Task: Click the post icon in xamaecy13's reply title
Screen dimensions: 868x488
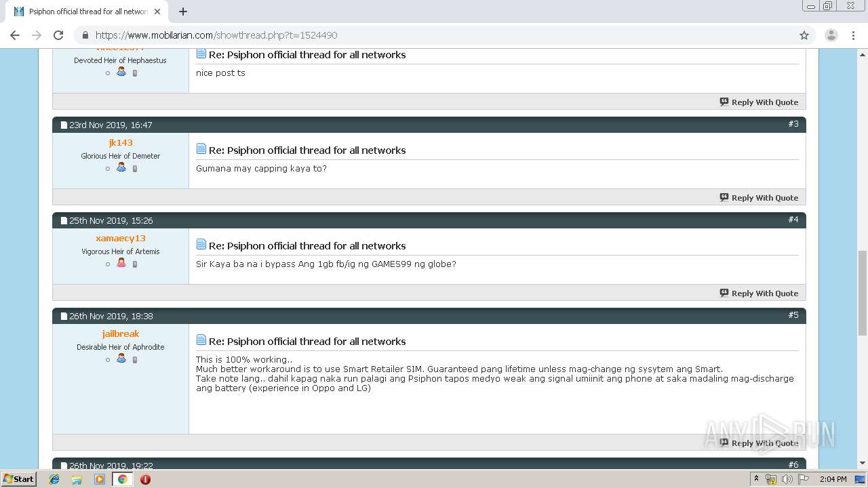Action: click(201, 244)
